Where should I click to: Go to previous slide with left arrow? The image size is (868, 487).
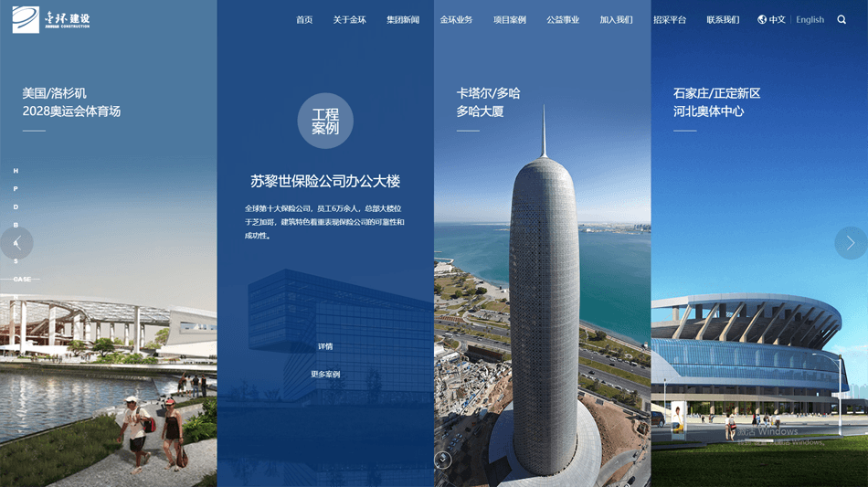[16, 243]
